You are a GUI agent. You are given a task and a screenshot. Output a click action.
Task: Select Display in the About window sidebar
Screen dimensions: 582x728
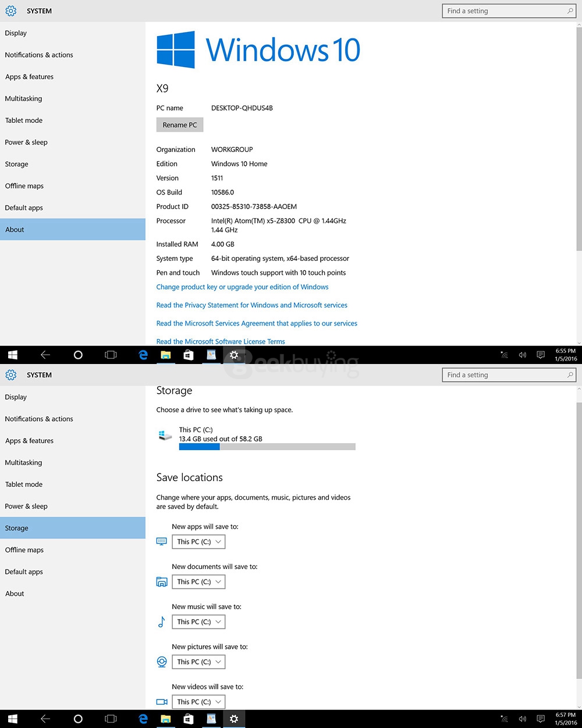73,33
